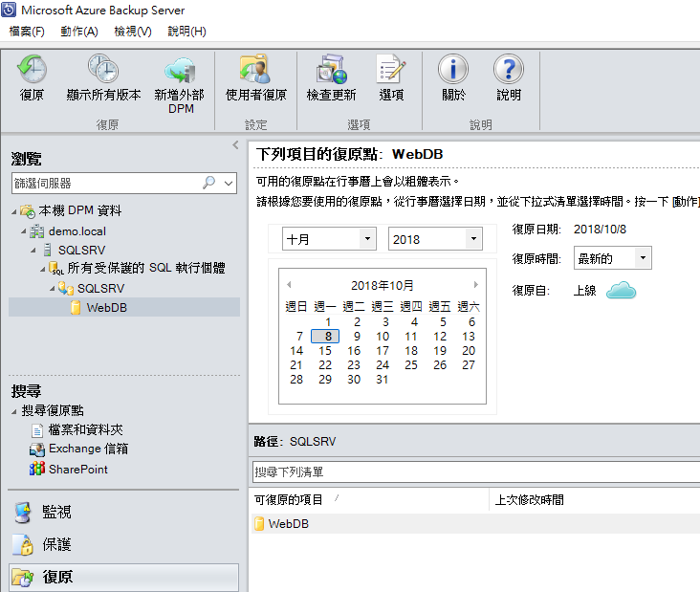
Task: Click the cloud icon next to 上線
Action: point(621,290)
